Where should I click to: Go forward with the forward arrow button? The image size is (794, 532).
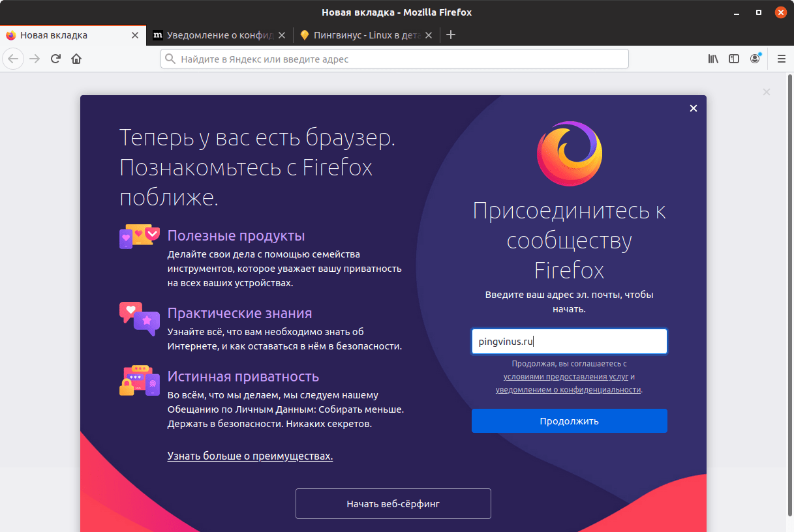35,59
